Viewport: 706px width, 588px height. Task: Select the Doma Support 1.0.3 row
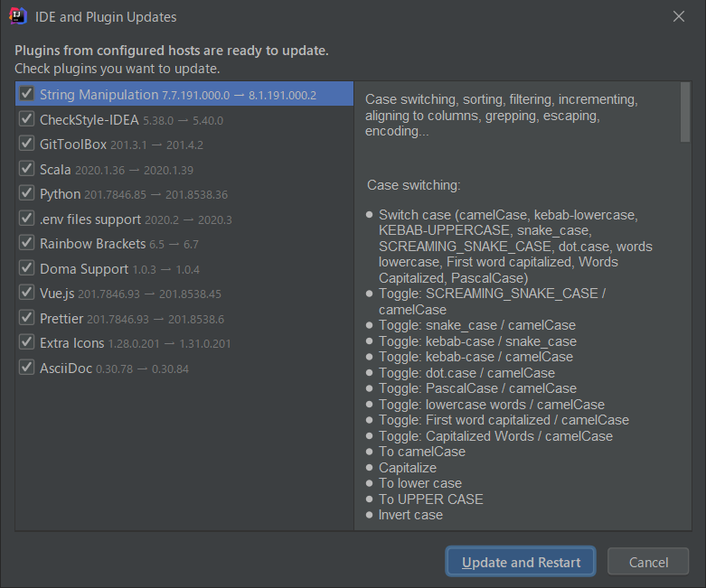click(x=184, y=268)
